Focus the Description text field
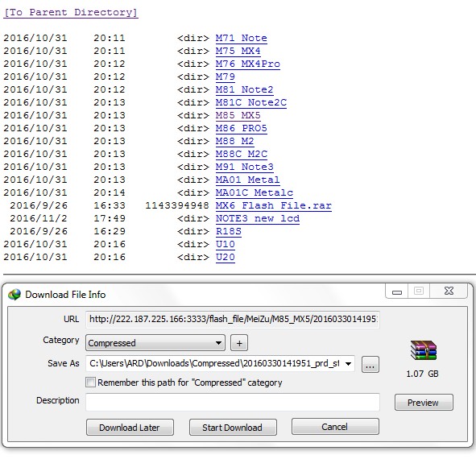The height and width of the screenshot is (459, 476). 233,403
